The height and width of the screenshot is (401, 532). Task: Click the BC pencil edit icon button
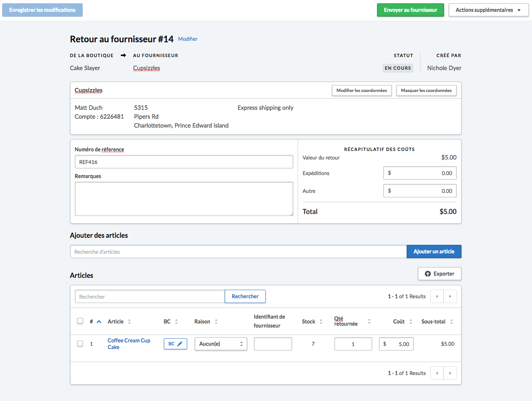click(x=175, y=344)
